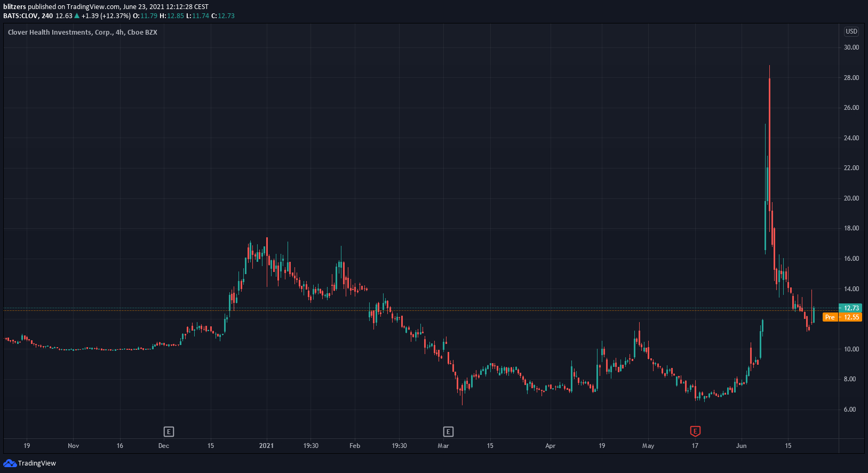Click the Feb label on time axis
The height and width of the screenshot is (473, 868).
355,446
